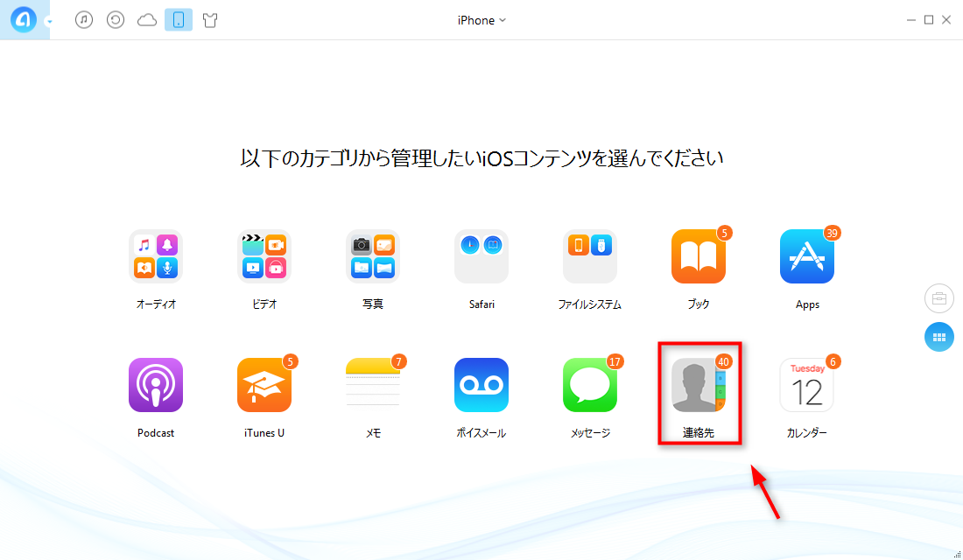This screenshot has height=560, width=963.
Task: Open the メモ (Notes) category
Action: [x=373, y=385]
